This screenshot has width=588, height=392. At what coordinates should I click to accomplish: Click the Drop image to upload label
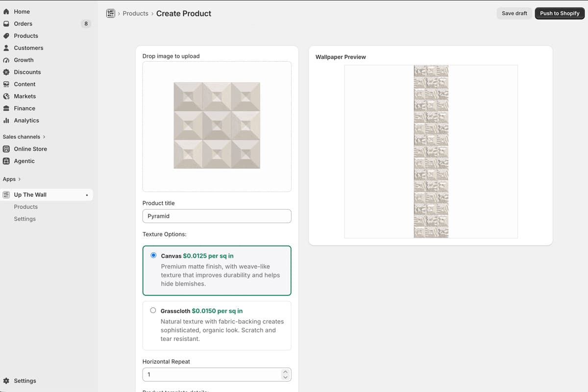coord(171,56)
